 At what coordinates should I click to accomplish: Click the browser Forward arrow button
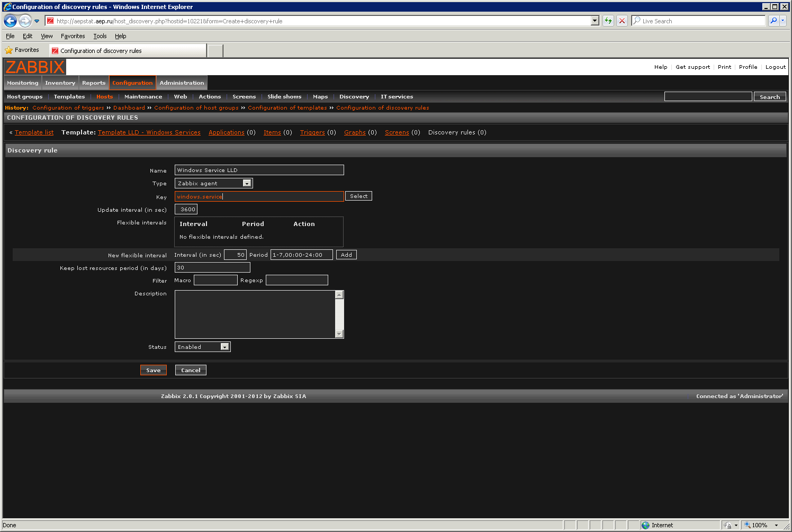click(25, 21)
